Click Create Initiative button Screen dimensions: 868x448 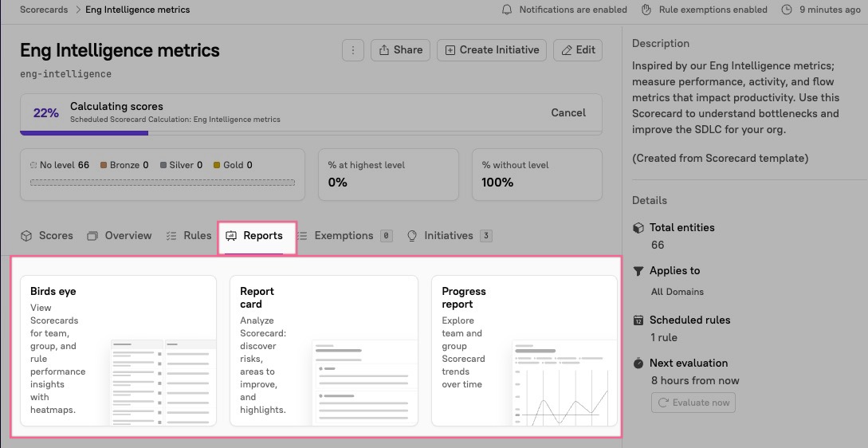coord(492,50)
